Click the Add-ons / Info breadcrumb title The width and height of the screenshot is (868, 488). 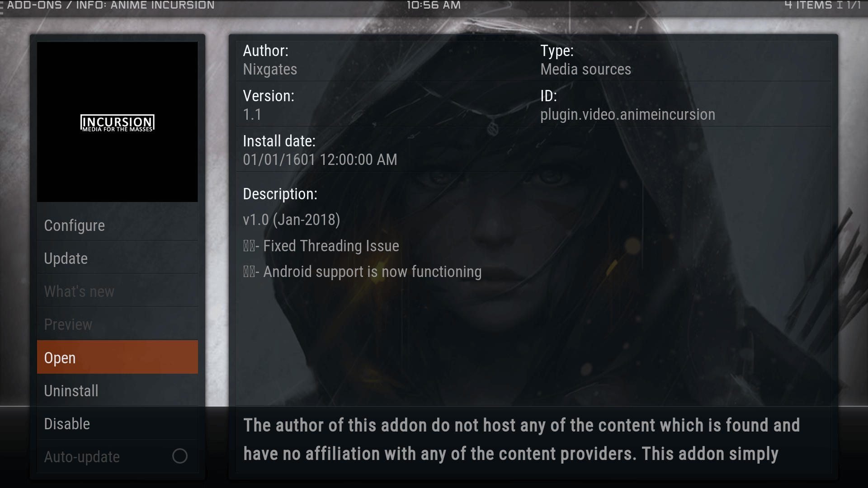(111, 5)
